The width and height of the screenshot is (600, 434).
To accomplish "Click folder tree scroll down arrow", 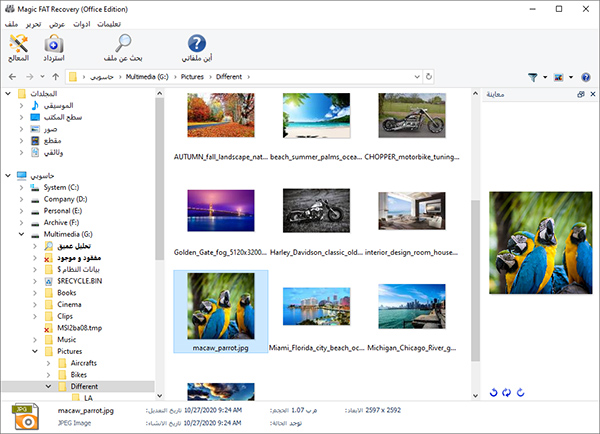I will (x=160, y=396).
